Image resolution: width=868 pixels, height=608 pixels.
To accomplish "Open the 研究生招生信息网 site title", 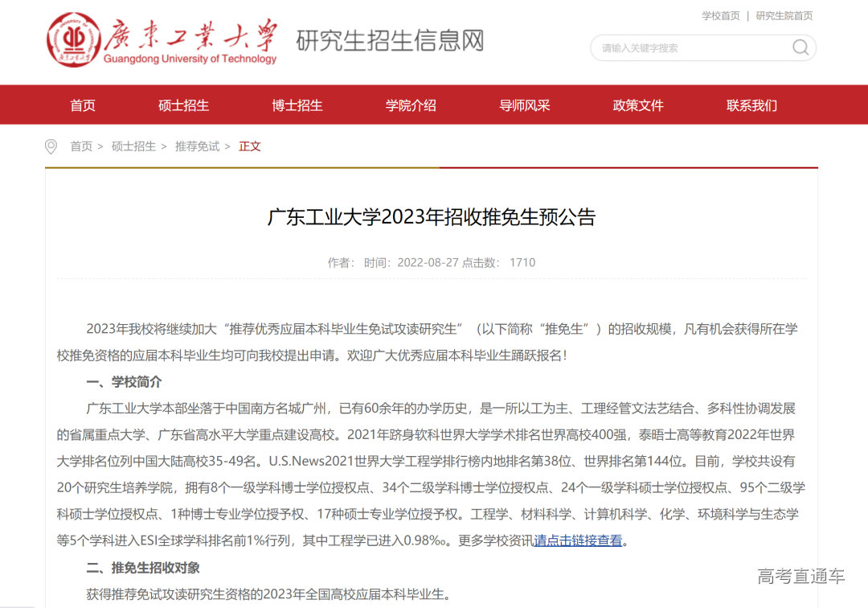I will [391, 40].
